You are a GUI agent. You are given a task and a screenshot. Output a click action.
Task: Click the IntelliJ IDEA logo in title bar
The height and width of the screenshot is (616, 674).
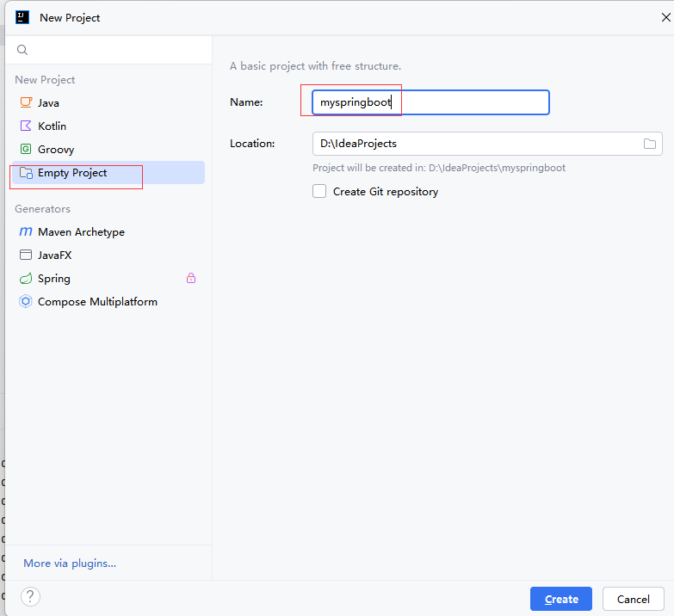pyautogui.click(x=22, y=17)
